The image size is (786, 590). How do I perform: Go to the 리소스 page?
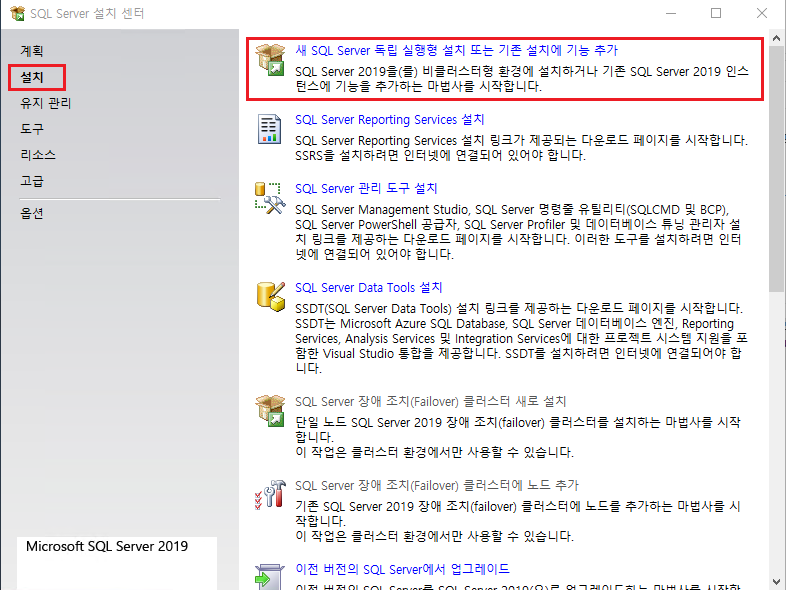click(38, 155)
